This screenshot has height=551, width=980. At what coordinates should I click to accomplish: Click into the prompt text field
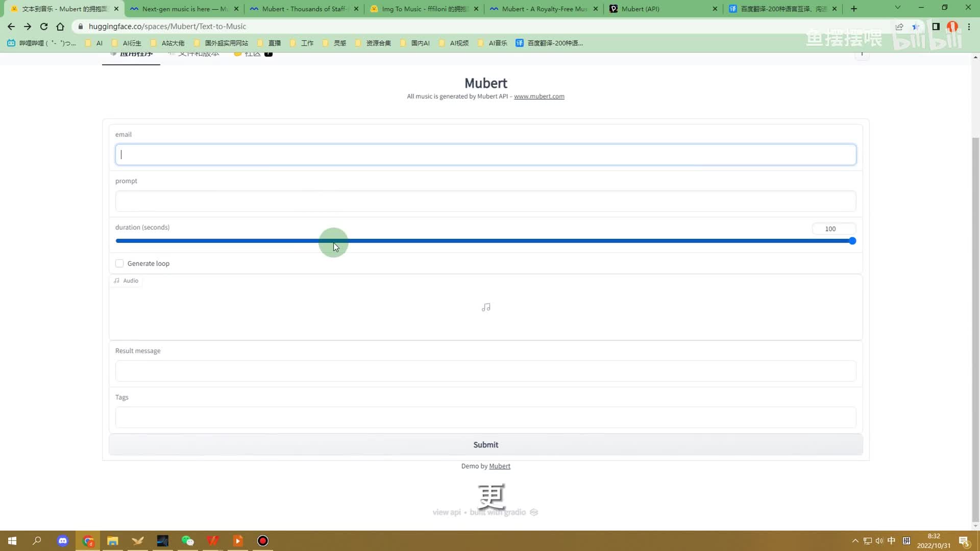click(485, 201)
